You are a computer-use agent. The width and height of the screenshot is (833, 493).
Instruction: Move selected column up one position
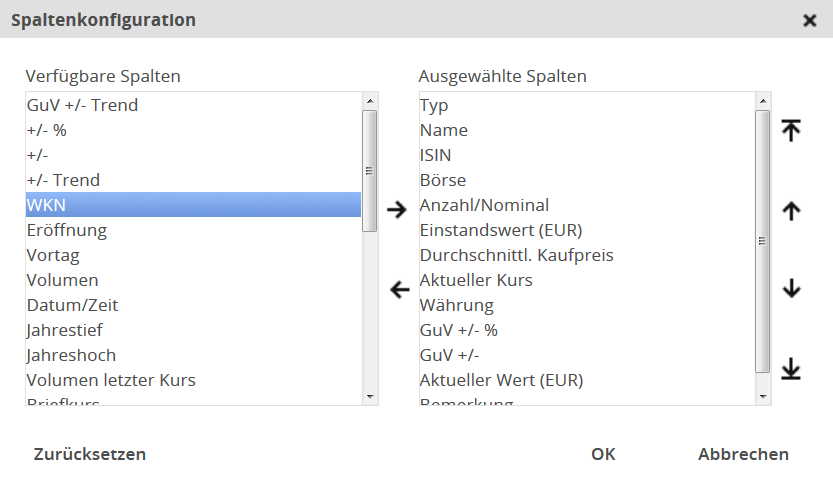pos(791,210)
